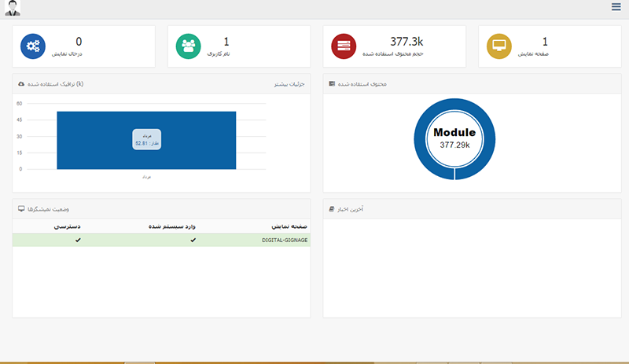Click the Module 377.29k center label
The height and width of the screenshot is (364, 629).
click(454, 138)
